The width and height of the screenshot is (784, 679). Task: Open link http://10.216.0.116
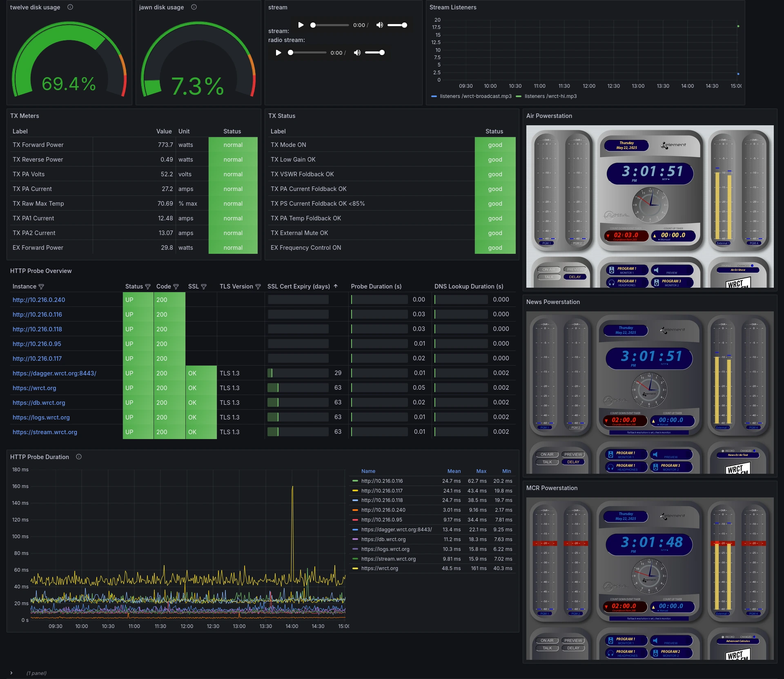pos(37,315)
